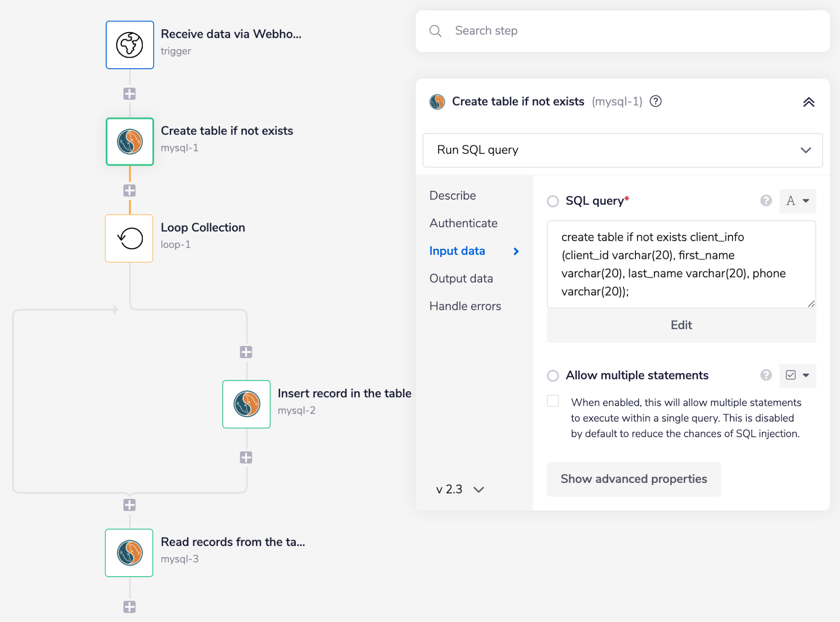Screen dimensions: 840x622
Task: Open the Loop Collection step icon
Action: pos(129,238)
